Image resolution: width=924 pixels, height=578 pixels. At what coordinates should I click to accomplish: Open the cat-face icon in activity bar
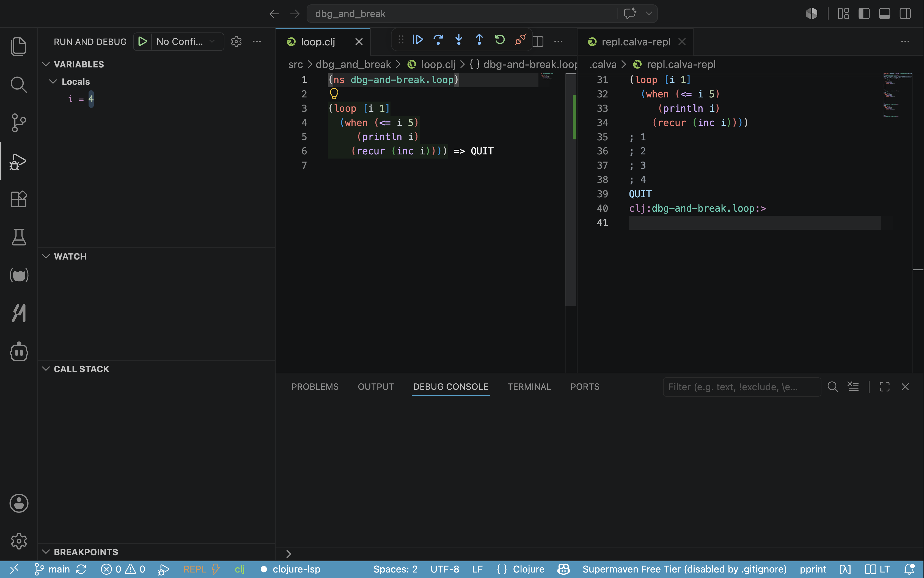click(x=19, y=275)
